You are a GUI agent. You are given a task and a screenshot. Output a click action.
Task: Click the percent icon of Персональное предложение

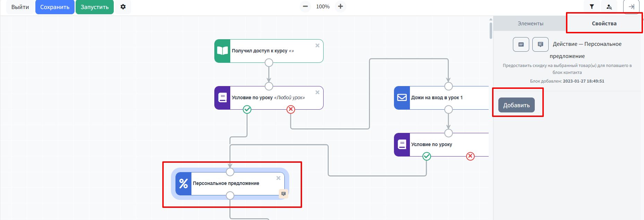click(x=183, y=184)
